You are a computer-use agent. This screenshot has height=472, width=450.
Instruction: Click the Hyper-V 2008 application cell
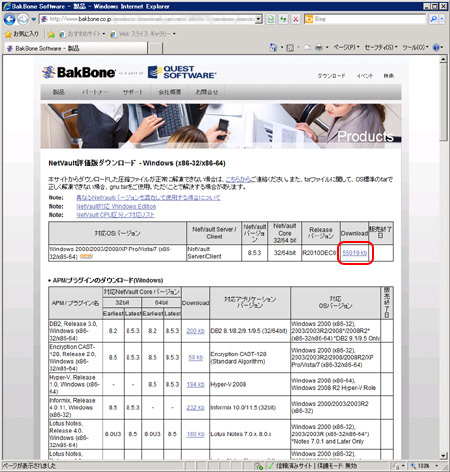point(250,384)
